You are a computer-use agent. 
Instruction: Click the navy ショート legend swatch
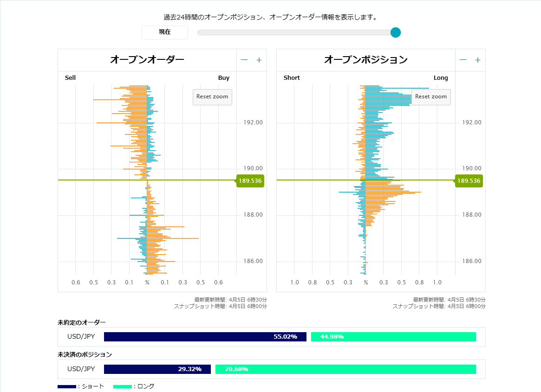pyautogui.click(x=66, y=386)
